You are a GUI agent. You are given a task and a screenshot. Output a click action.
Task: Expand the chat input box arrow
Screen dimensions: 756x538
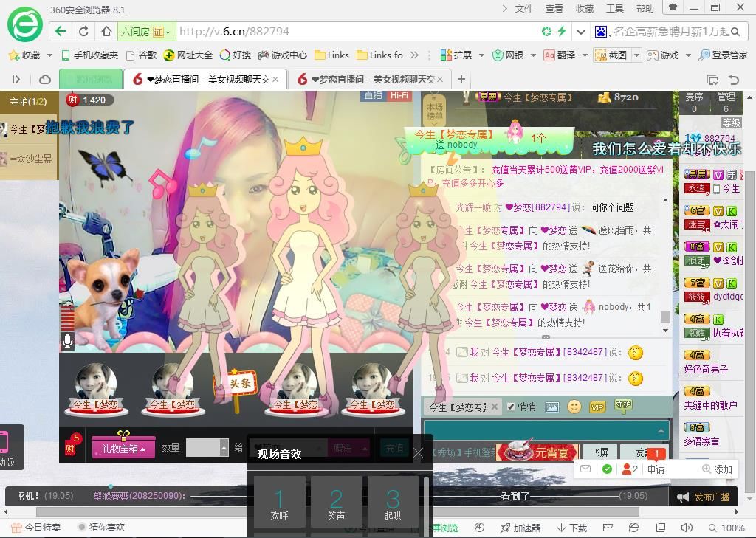(661, 430)
